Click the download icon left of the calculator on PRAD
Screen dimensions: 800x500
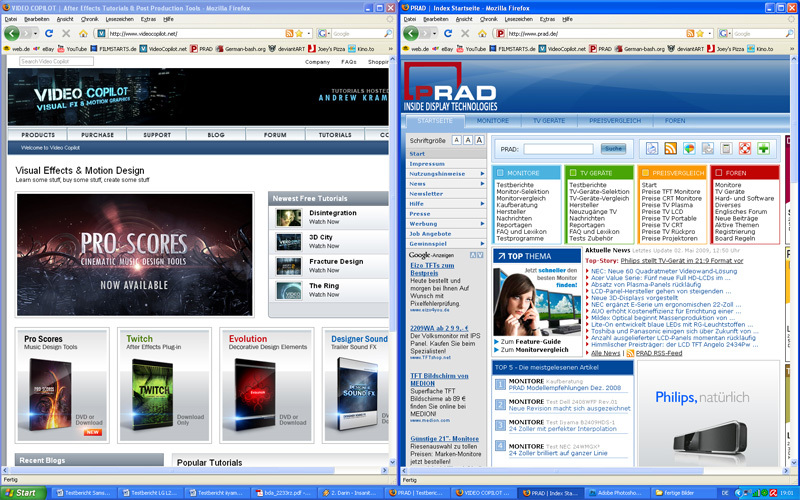[x=708, y=149]
